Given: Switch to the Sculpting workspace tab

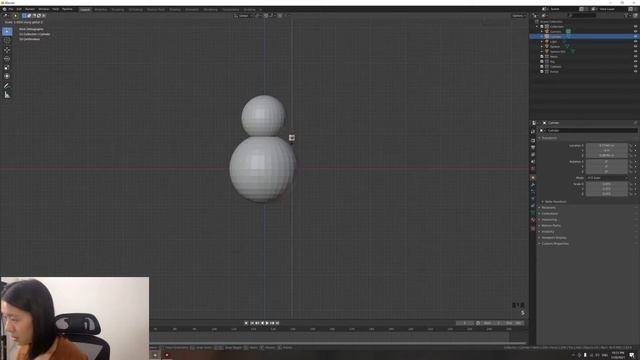Looking at the screenshot, I should [x=118, y=9].
